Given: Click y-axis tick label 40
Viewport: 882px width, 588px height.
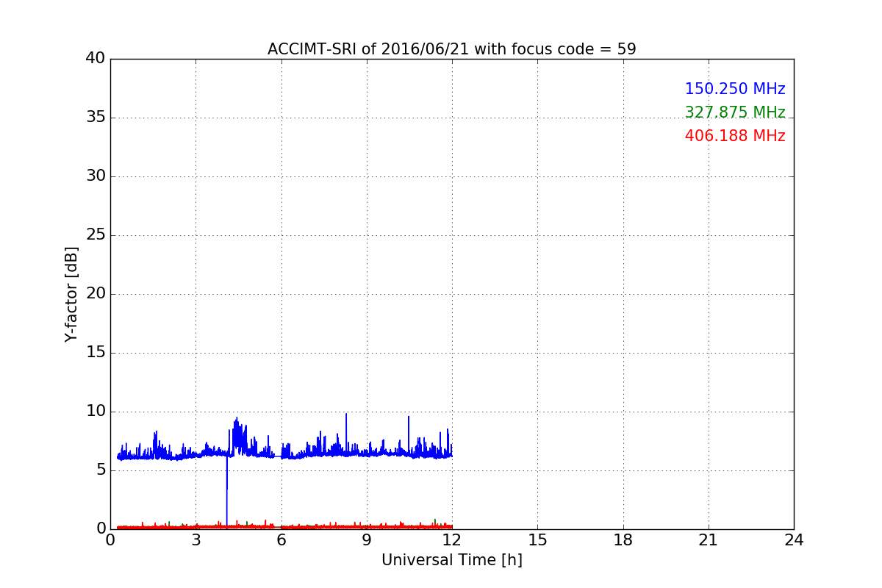Looking at the screenshot, I should point(96,59).
